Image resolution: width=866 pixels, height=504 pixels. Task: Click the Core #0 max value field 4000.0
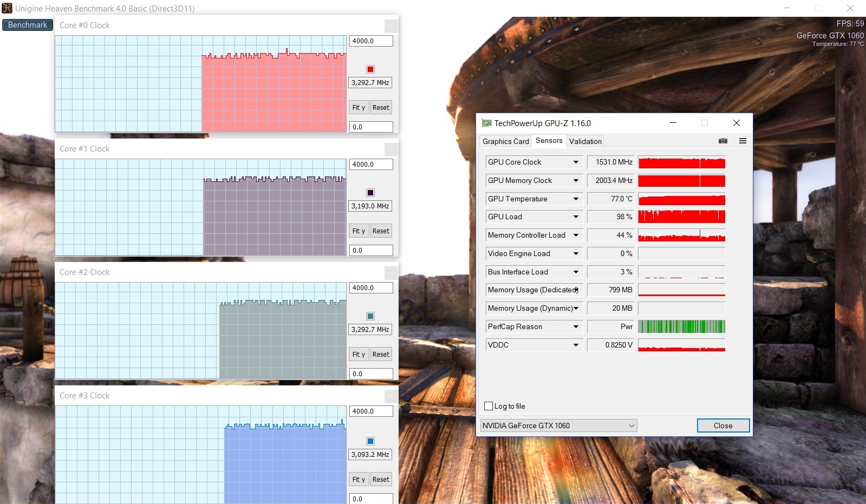click(371, 41)
